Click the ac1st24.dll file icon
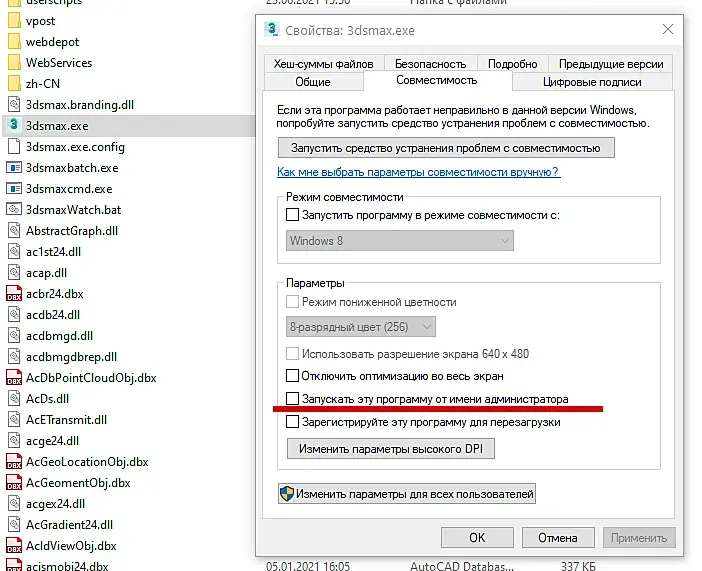702x571 pixels. tap(14, 252)
